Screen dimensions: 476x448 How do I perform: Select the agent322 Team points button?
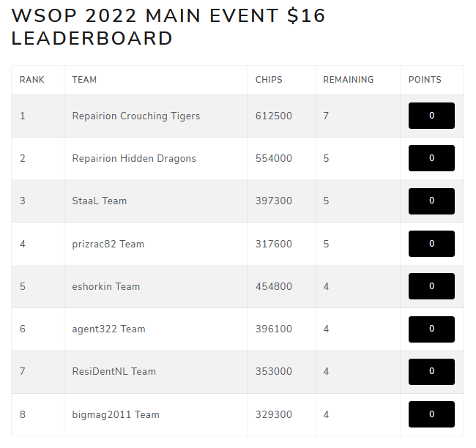coord(431,329)
